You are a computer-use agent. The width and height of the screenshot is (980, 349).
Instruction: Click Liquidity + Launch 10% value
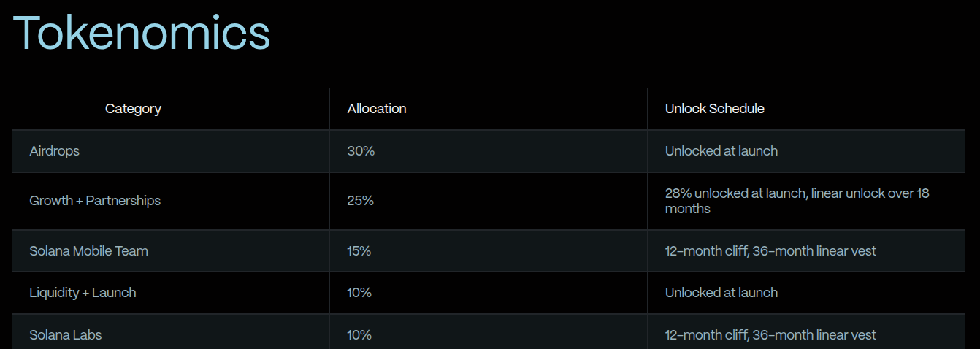pos(359,292)
